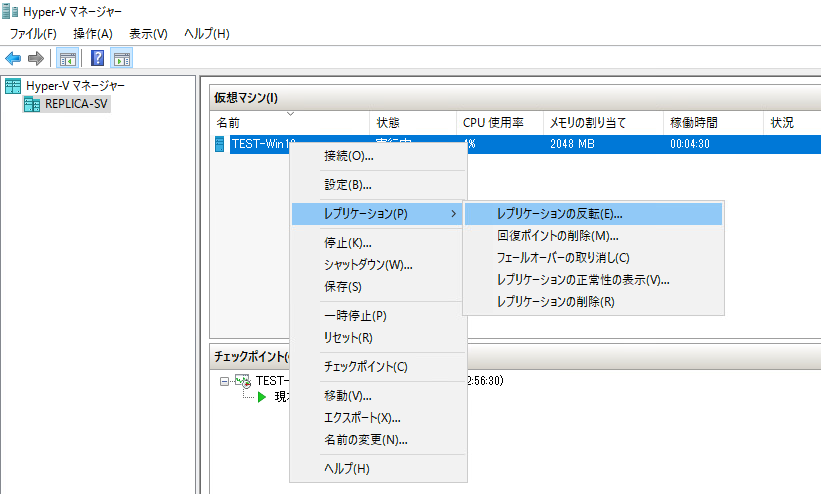The width and height of the screenshot is (821, 494).
Task: Click the TEST-Win10 virtual machine icon
Action: point(220,144)
